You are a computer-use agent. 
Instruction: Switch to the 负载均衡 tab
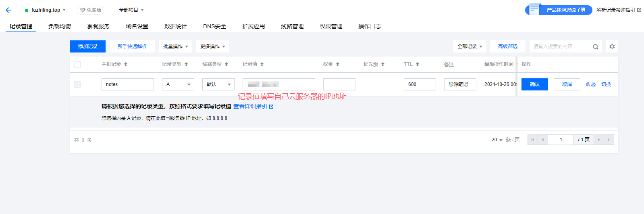[60, 26]
